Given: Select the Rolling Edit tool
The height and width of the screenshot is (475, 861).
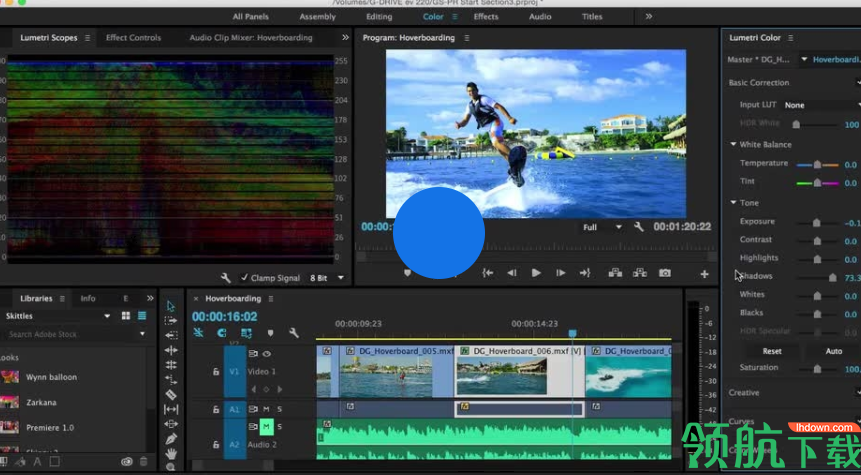Looking at the screenshot, I should pyautogui.click(x=171, y=365).
